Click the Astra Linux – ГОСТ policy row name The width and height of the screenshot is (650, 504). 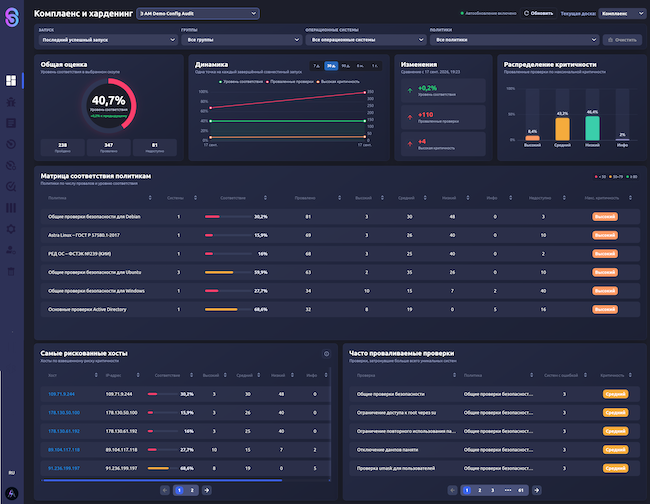click(84, 235)
